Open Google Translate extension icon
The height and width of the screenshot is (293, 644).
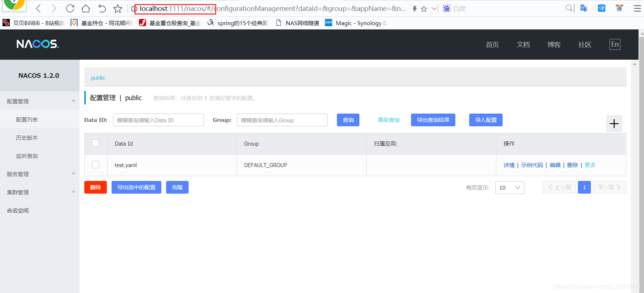click(x=584, y=8)
